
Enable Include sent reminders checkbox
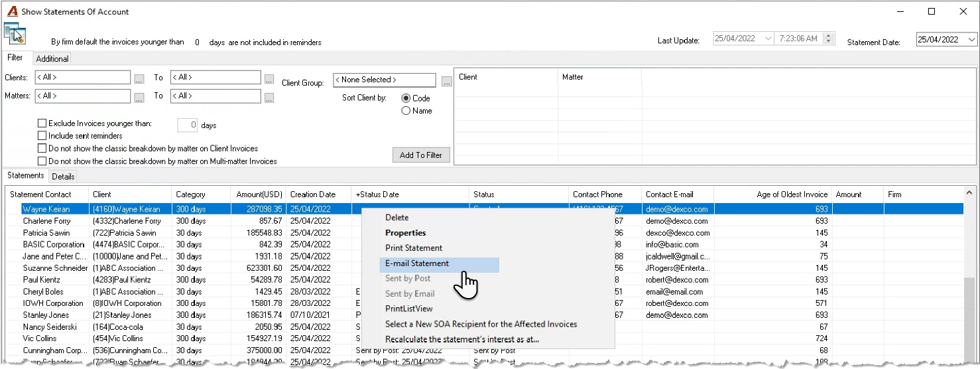coord(42,135)
